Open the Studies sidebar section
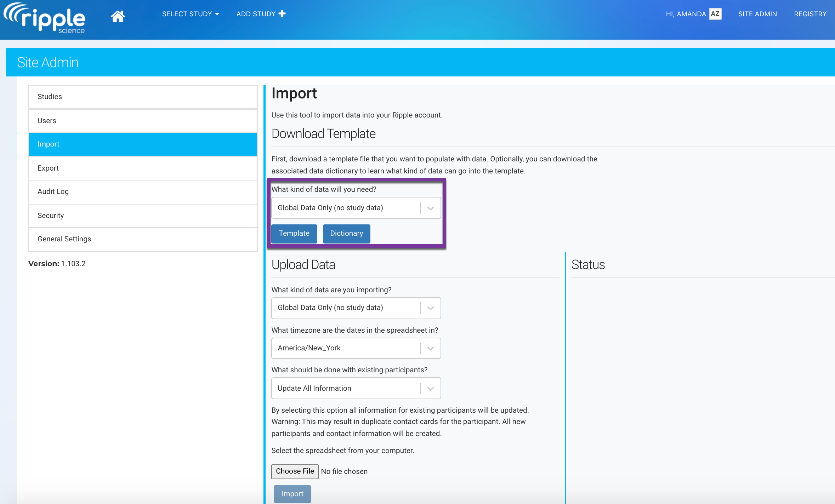 (x=143, y=97)
